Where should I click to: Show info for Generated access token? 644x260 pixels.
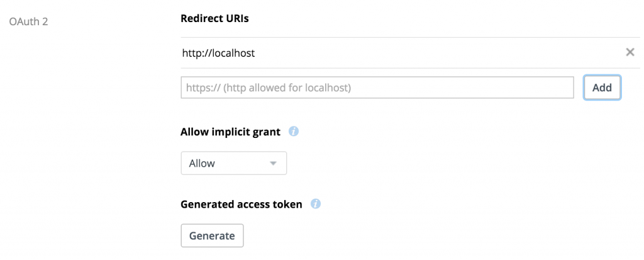click(315, 203)
